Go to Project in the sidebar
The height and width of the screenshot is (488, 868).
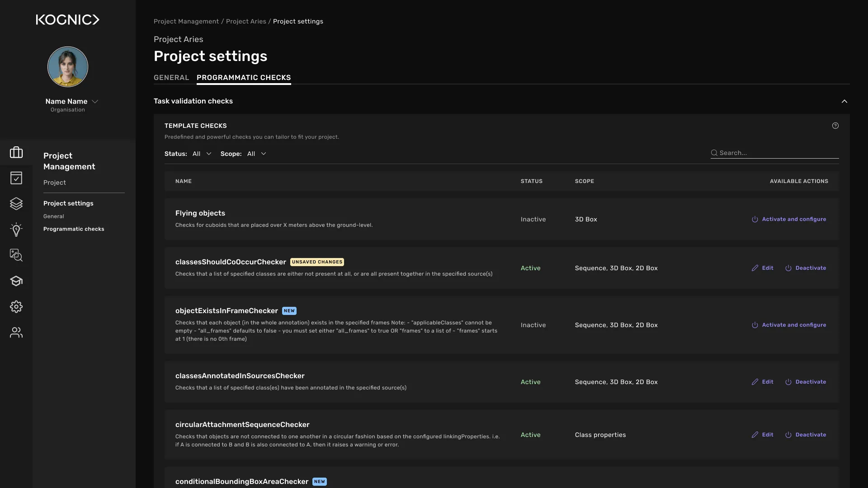pos(55,183)
